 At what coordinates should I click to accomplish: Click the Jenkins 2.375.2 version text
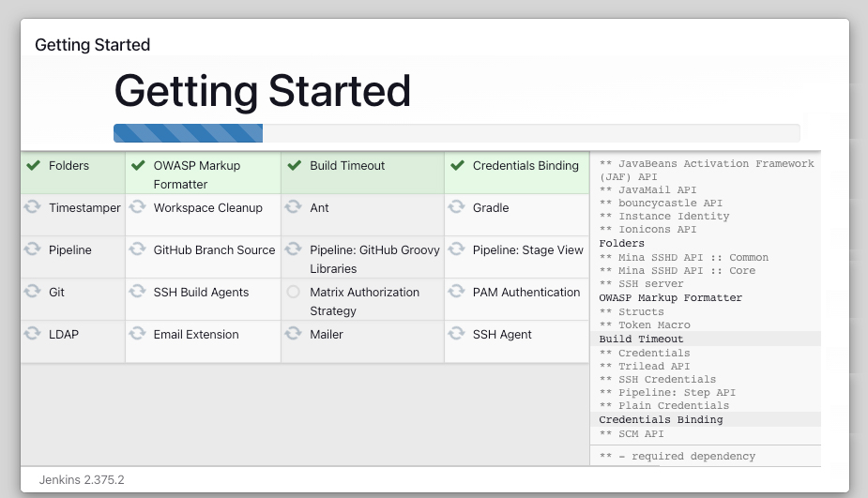82,479
